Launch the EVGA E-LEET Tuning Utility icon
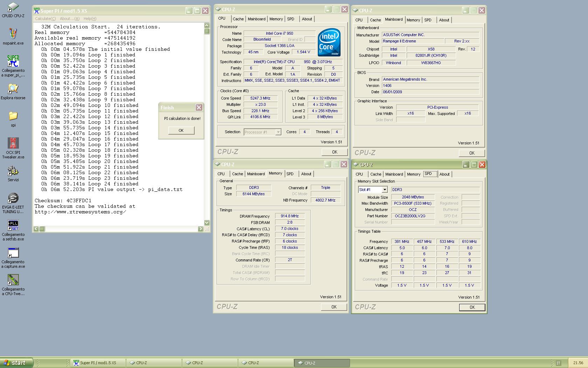 (13, 198)
